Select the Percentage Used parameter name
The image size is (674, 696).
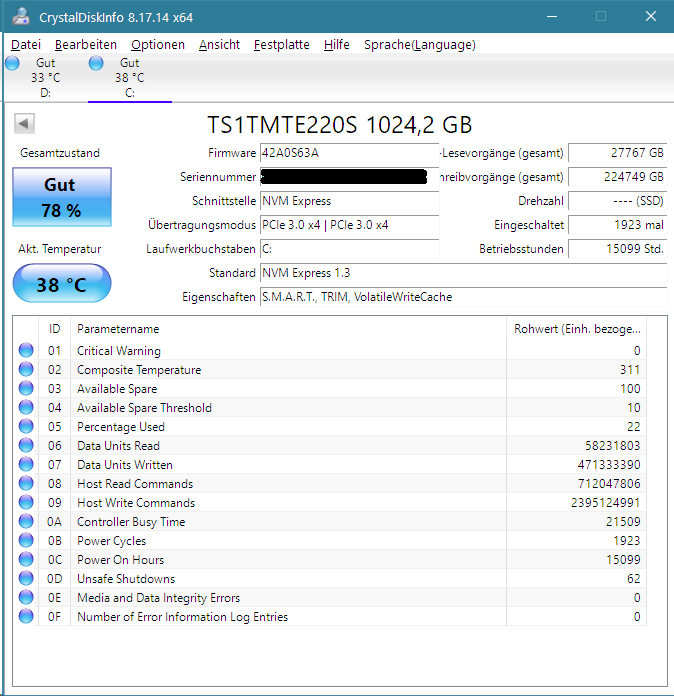[121, 427]
